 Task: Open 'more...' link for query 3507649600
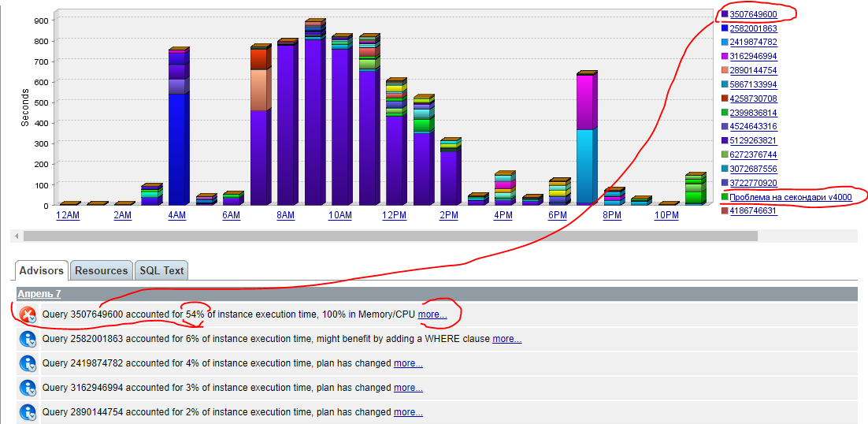click(x=432, y=314)
